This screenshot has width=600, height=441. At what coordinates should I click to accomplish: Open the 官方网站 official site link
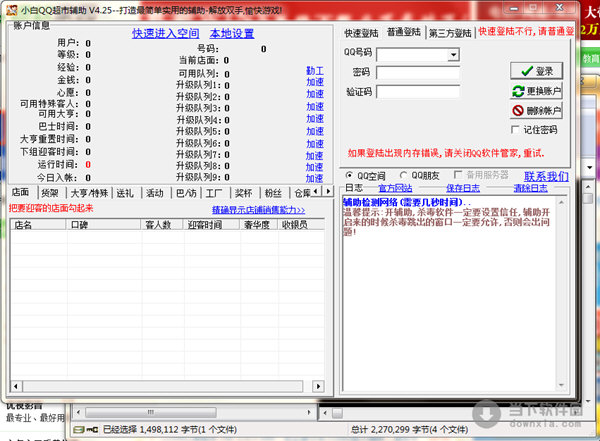point(395,188)
